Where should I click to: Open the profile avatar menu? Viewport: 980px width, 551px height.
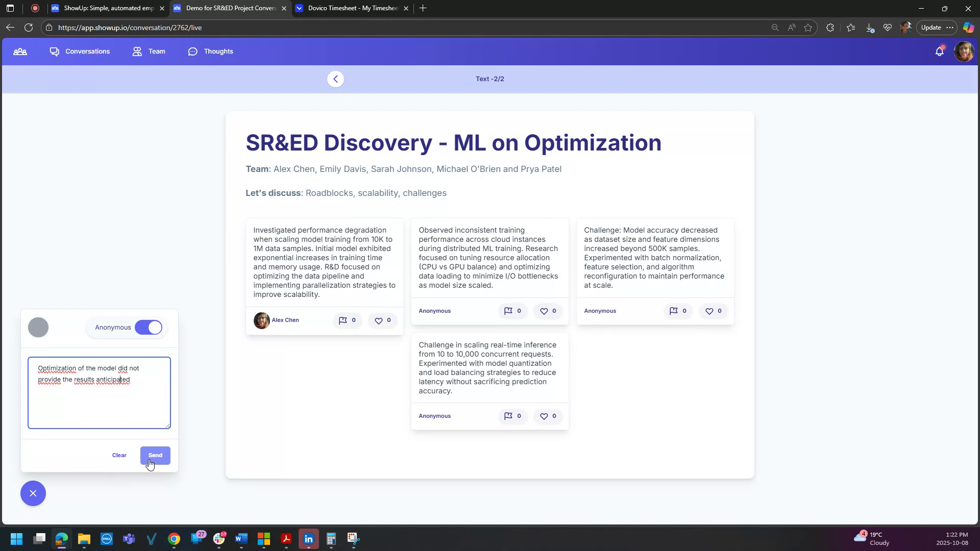point(965,51)
